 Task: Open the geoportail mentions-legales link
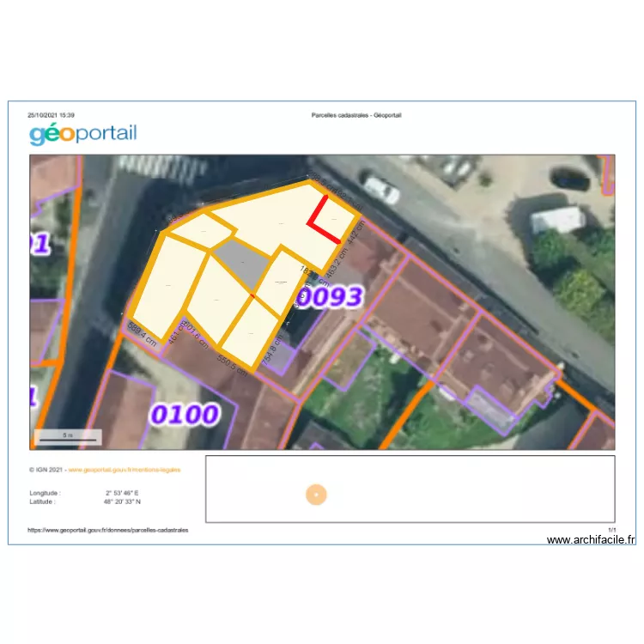tap(137, 470)
